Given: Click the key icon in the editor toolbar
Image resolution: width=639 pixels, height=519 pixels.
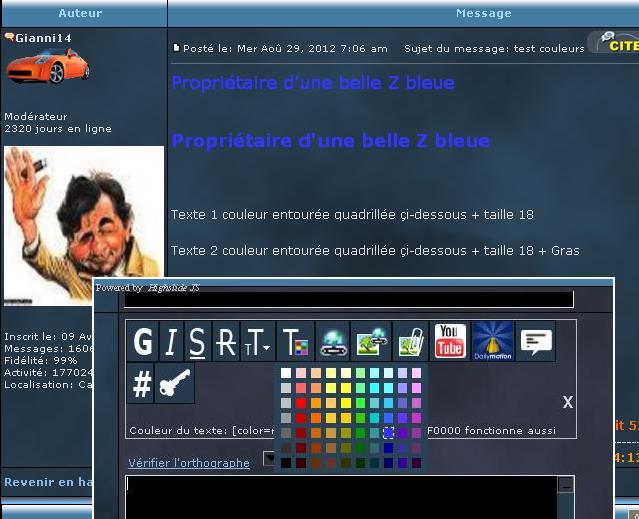Looking at the screenshot, I should point(174,384).
